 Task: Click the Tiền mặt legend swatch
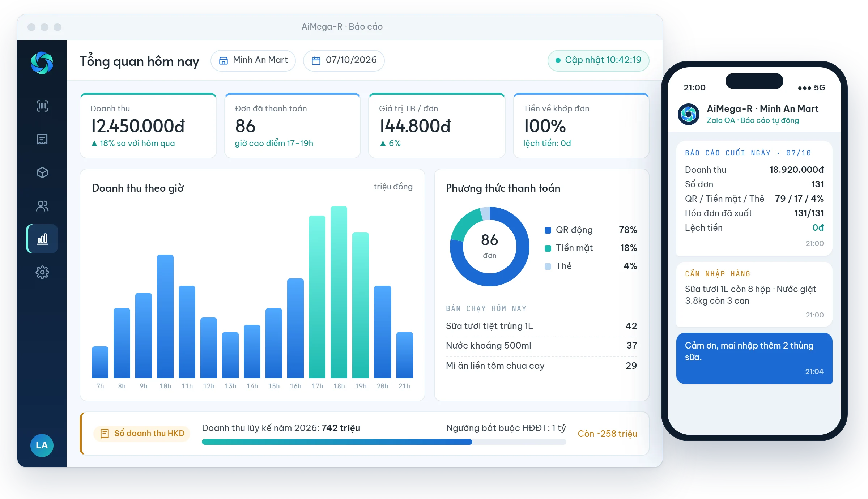(x=548, y=248)
